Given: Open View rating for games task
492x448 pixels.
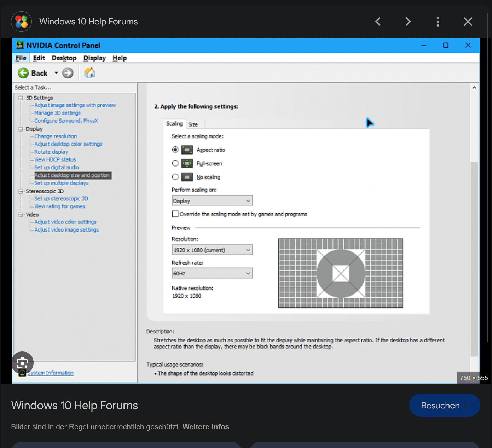Looking at the screenshot, I should tap(60, 206).
